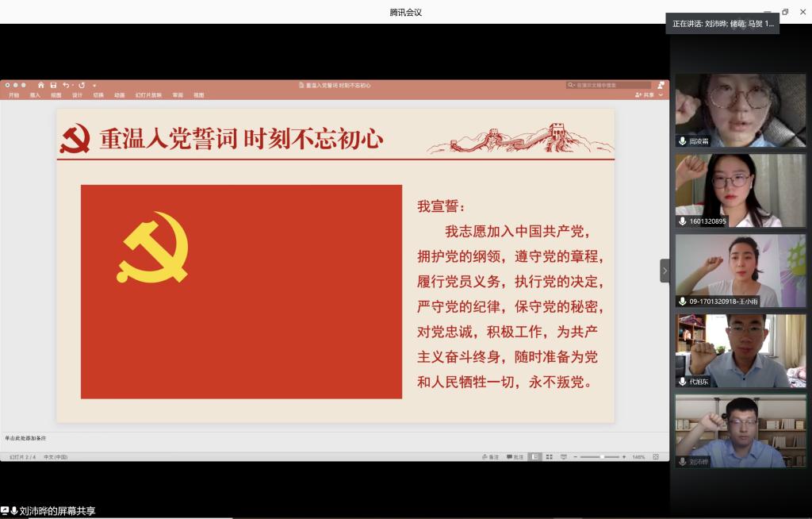Close the 腾讯会议 window
Viewport: 812px width, 519px height.
pyautogui.click(x=802, y=12)
